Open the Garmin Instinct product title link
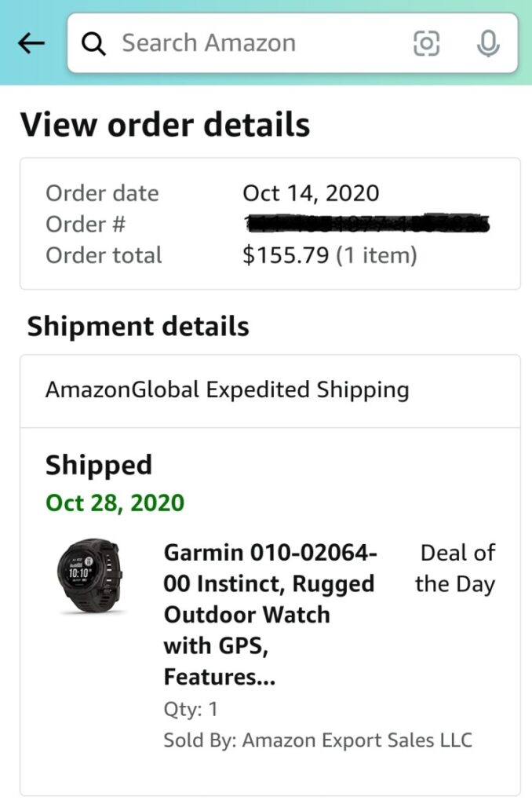This screenshot has width=532, height=804. coord(271,614)
